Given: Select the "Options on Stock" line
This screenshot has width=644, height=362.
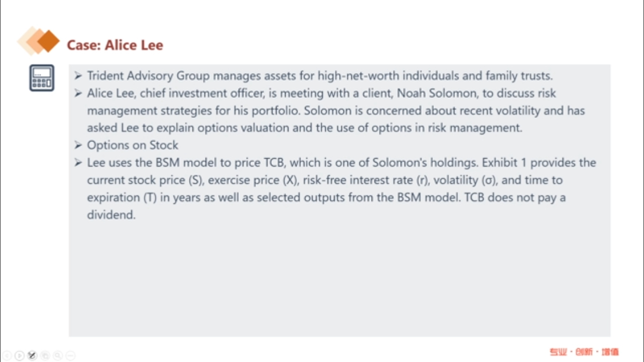Looking at the screenshot, I should 132,145.
